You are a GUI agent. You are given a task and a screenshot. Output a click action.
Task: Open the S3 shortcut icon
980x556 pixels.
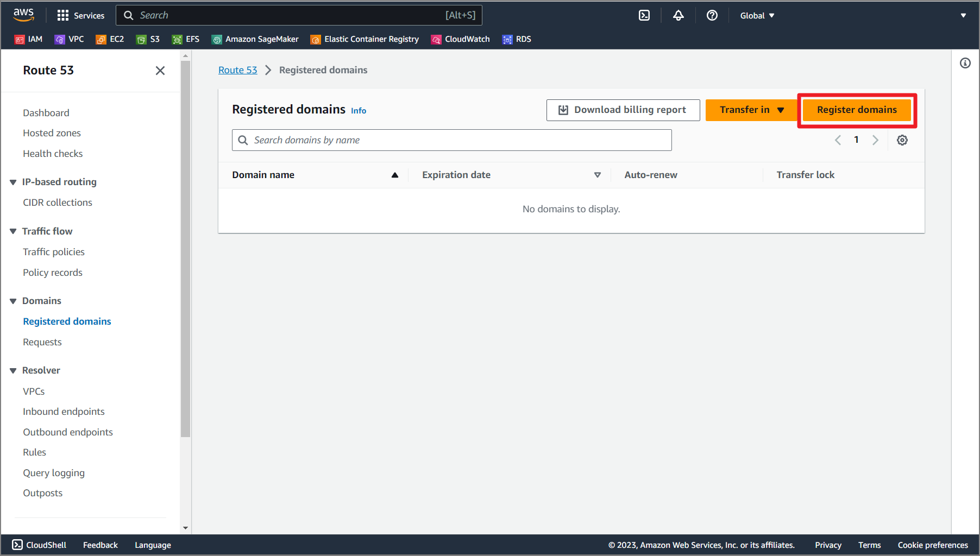coord(141,39)
